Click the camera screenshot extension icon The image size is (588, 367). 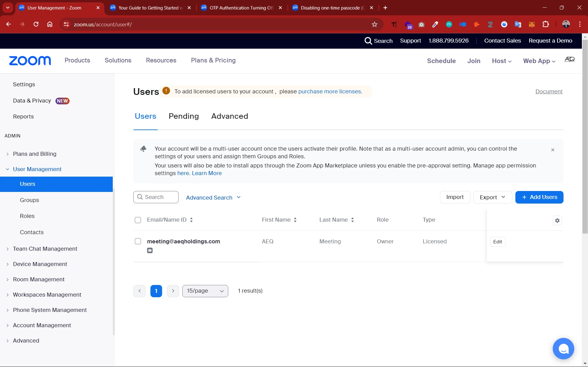[x=421, y=24]
